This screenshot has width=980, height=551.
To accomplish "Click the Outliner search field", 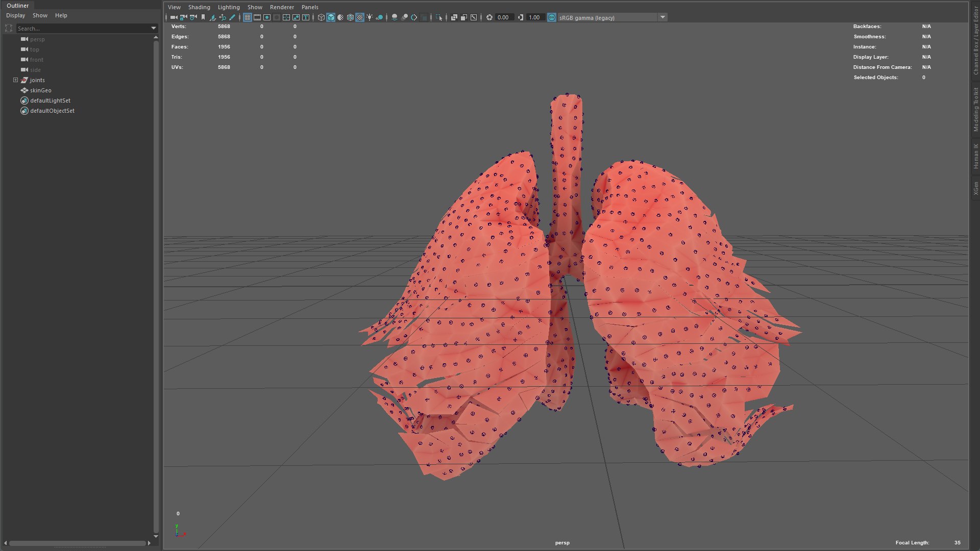I will (83, 29).
